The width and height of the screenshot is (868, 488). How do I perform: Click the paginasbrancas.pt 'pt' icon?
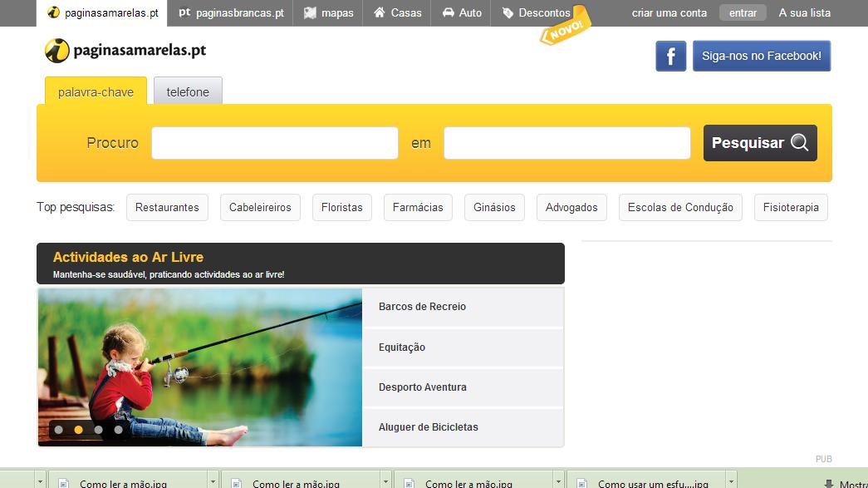[184, 12]
